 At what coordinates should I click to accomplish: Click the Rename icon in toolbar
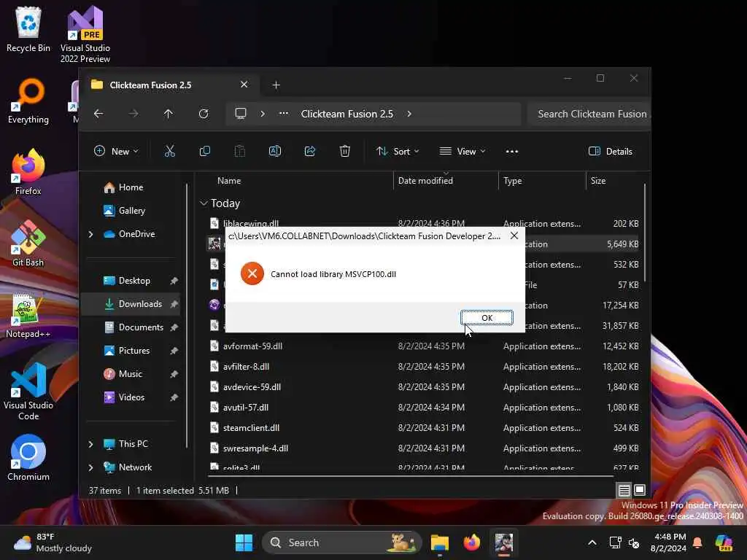pyautogui.click(x=275, y=152)
